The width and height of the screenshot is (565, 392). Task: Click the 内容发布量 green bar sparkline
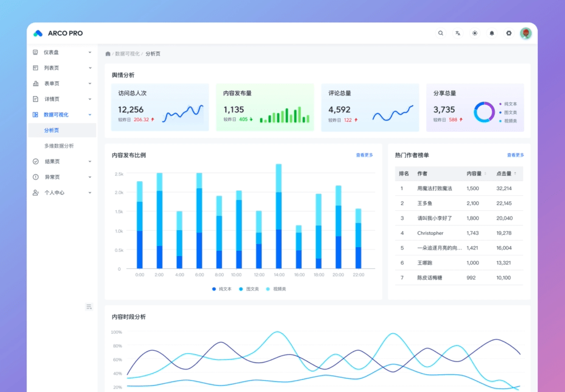coord(285,115)
